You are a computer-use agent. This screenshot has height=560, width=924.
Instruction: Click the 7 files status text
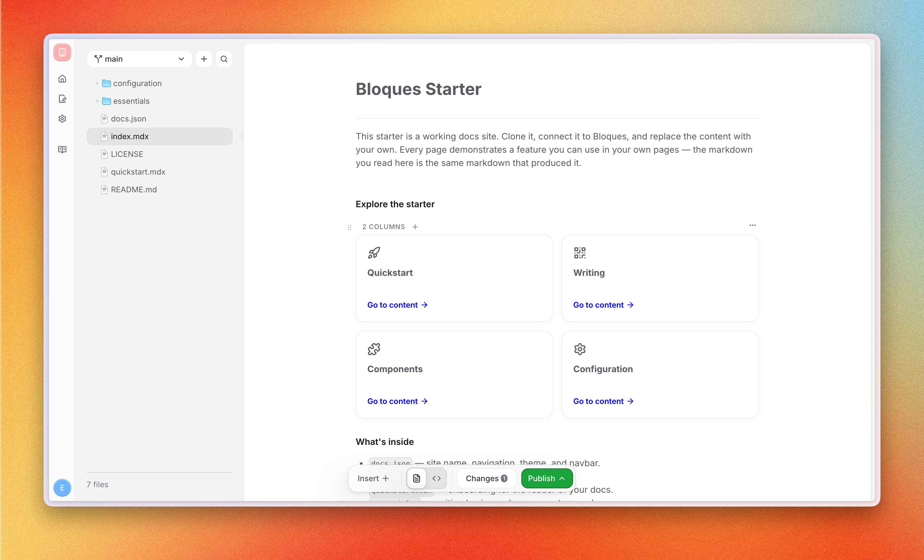(97, 485)
